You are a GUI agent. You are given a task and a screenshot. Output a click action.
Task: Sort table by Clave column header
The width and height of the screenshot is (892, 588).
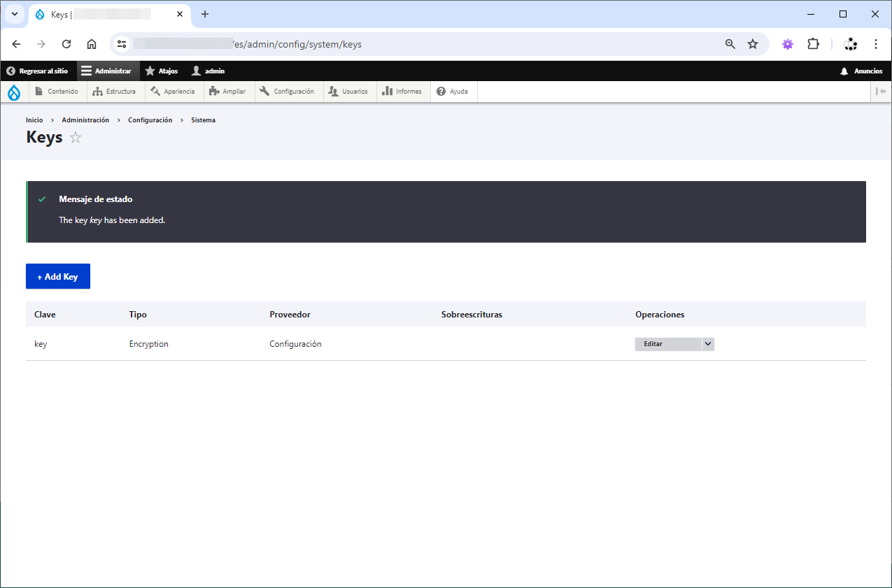[45, 315]
